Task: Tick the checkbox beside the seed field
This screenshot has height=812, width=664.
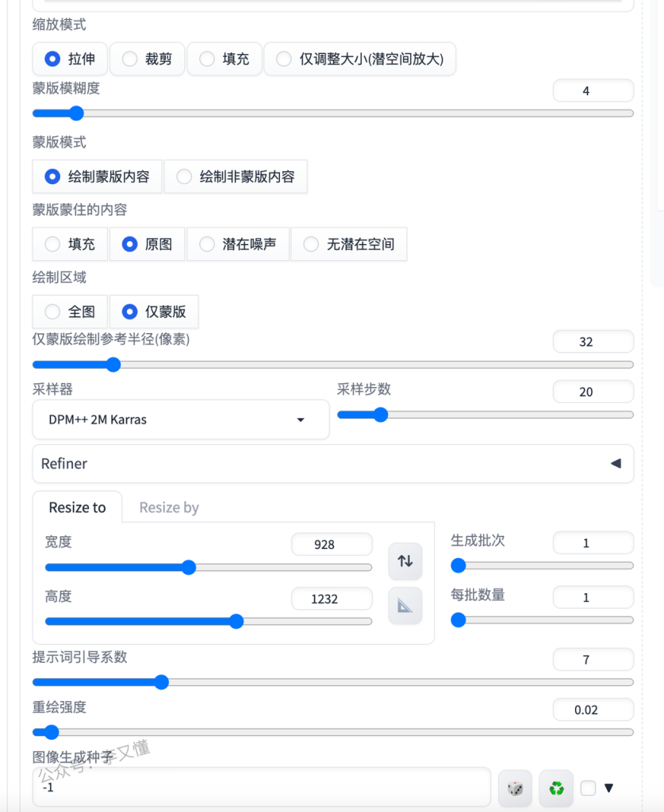Action: click(x=588, y=788)
